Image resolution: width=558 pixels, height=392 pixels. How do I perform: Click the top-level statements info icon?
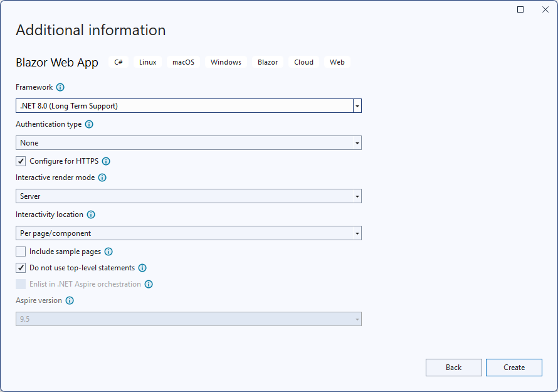[142, 267]
